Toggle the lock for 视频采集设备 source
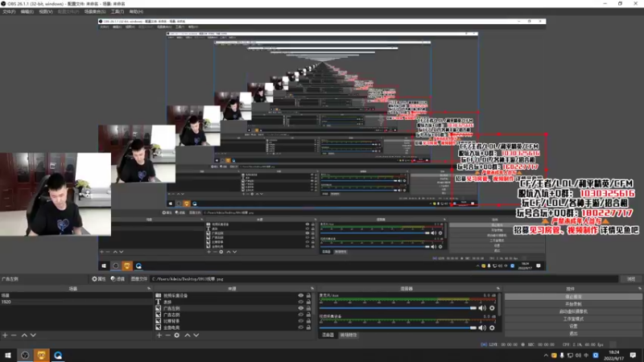The width and height of the screenshot is (644, 362). (x=308, y=295)
